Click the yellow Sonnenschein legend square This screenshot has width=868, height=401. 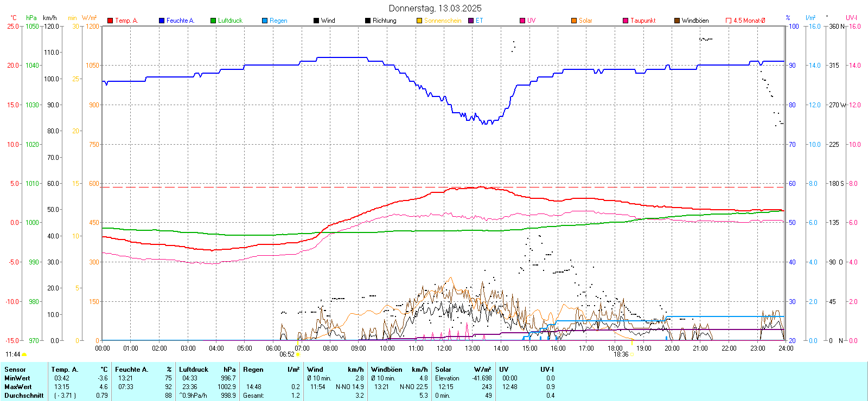419,21
